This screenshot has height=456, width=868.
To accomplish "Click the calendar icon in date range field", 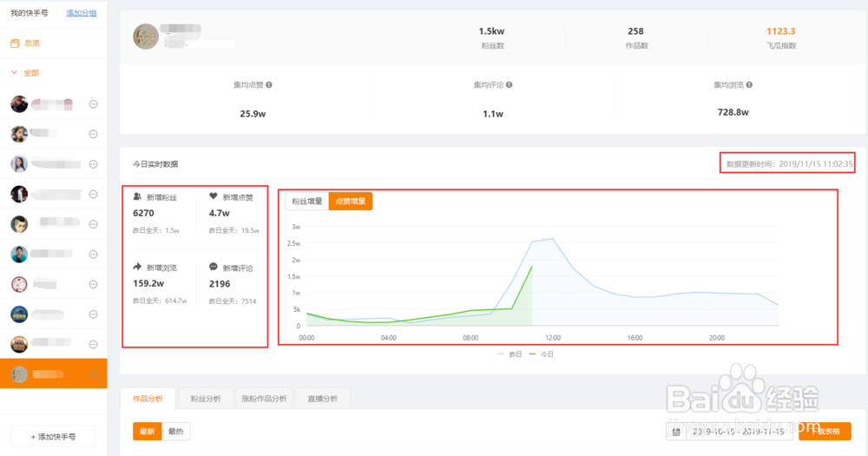I will tap(676, 432).
